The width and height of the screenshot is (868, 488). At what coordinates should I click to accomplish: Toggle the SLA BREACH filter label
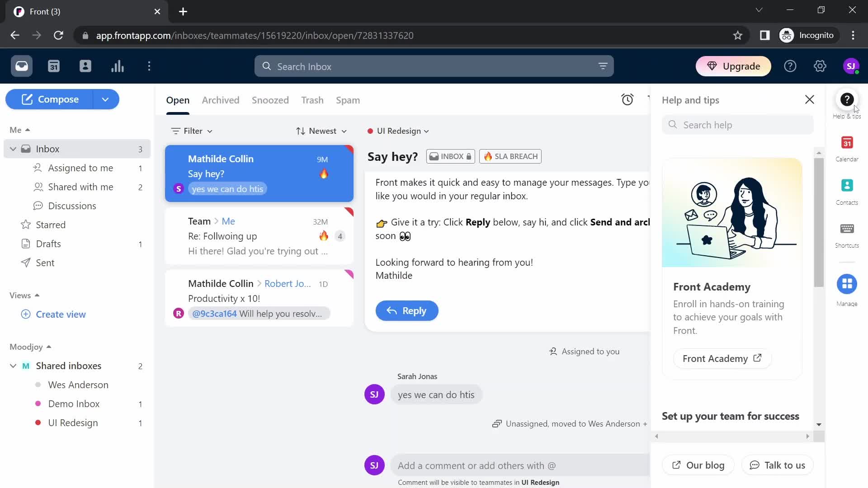coord(509,156)
